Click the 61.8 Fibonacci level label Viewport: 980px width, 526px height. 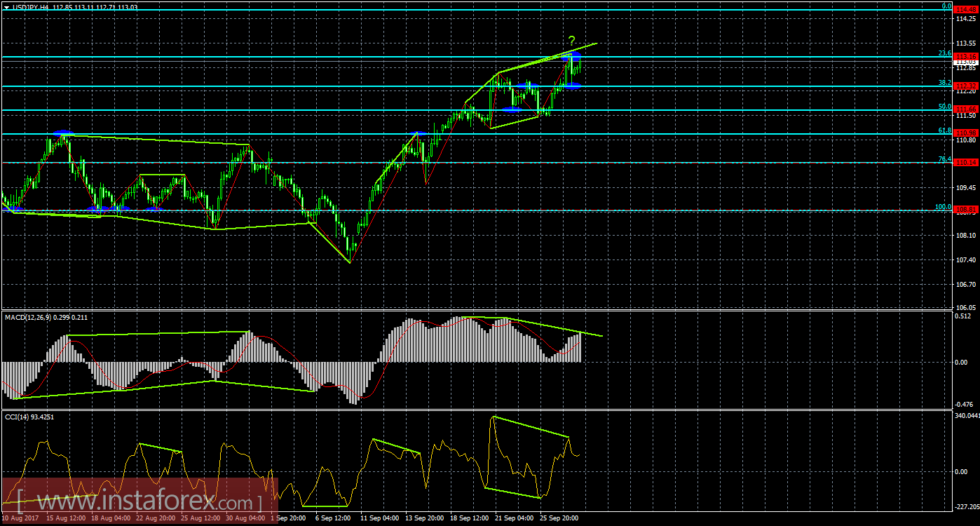pyautogui.click(x=944, y=130)
